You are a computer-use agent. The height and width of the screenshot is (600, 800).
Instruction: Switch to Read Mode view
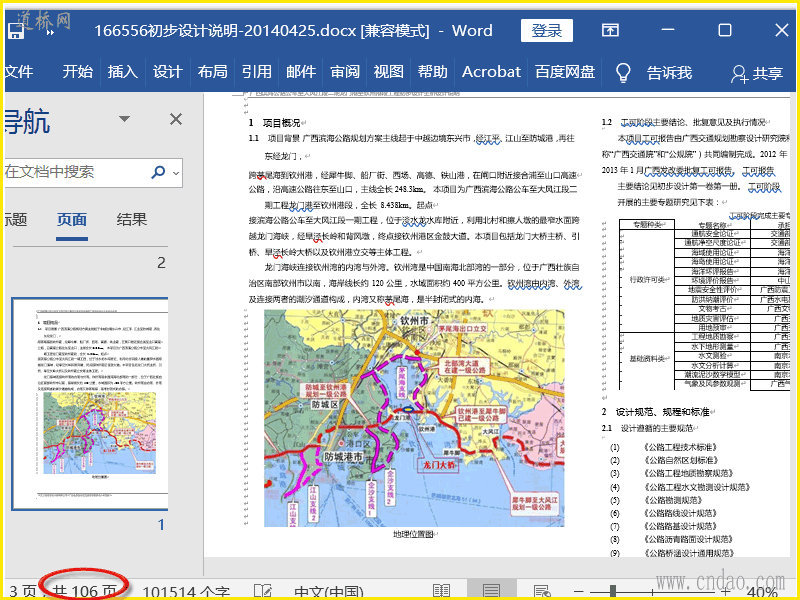(x=441, y=591)
